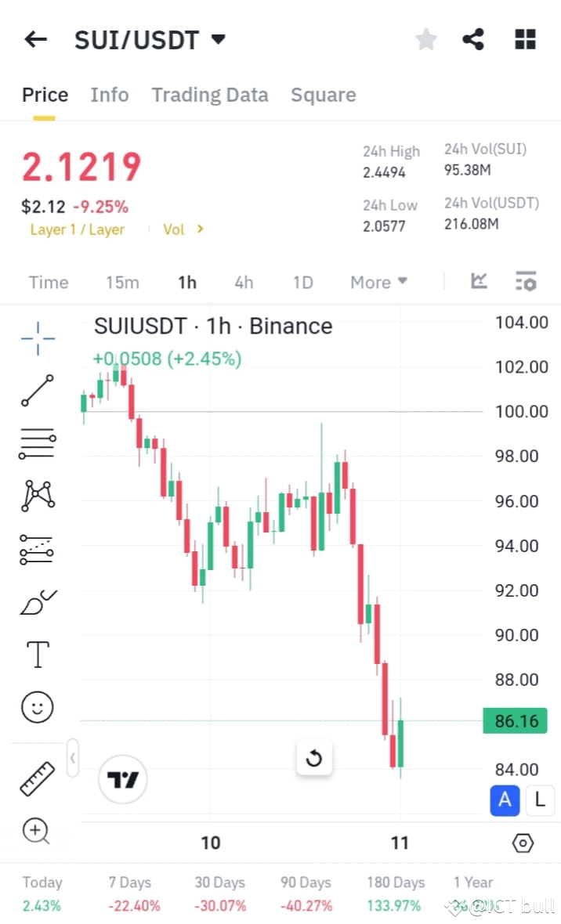Select the crosshair cursor tool
Image resolution: width=561 pixels, height=924 pixels.
[x=36, y=337]
